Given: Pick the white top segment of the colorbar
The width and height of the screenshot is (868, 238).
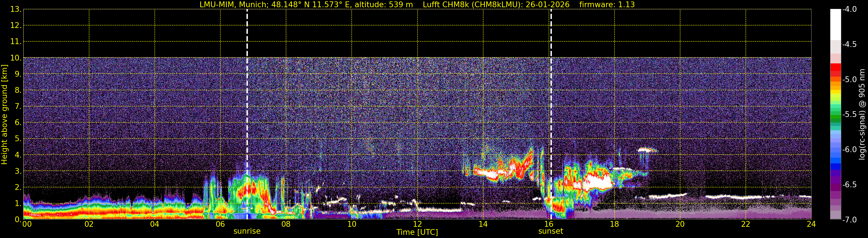Looking at the screenshot, I should (x=836, y=24).
